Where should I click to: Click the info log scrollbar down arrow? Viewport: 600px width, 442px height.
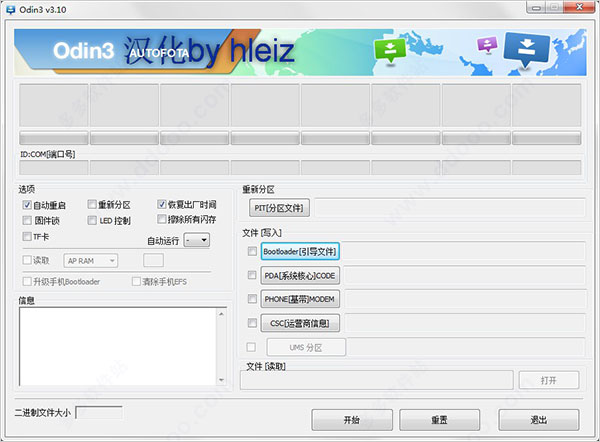(x=222, y=380)
